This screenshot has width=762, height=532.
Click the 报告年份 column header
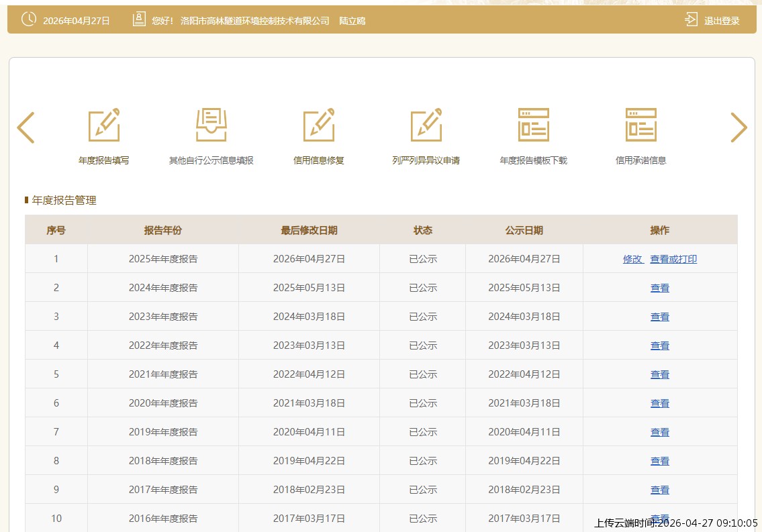pos(162,230)
